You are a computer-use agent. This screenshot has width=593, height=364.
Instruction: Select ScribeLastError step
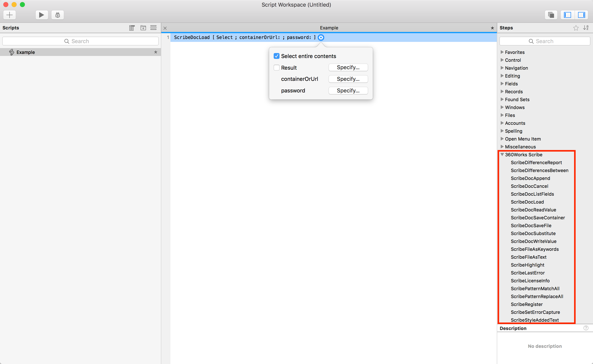pyautogui.click(x=528, y=273)
